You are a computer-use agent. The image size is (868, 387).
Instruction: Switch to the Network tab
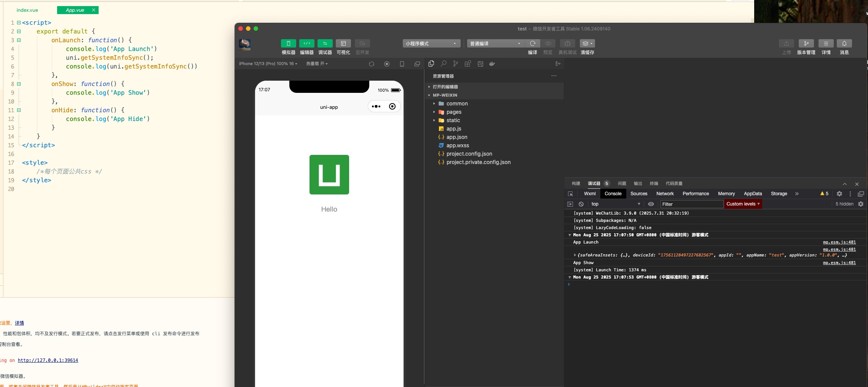[x=665, y=194]
